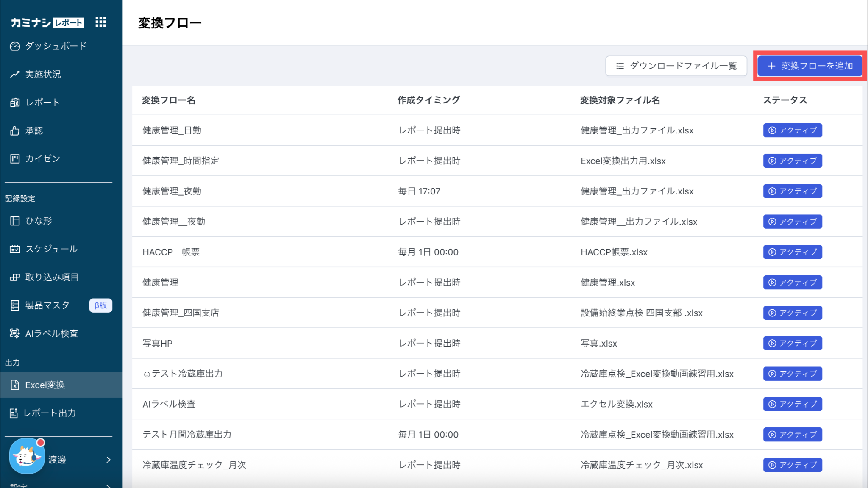Click the スケジュール calendar icon
Image resolution: width=868 pixels, height=488 pixels.
pos(15,249)
